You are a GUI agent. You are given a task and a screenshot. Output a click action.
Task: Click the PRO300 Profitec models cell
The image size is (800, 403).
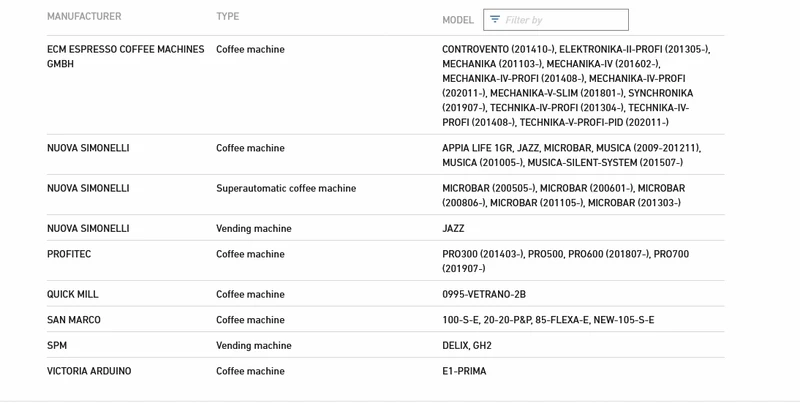pos(565,261)
